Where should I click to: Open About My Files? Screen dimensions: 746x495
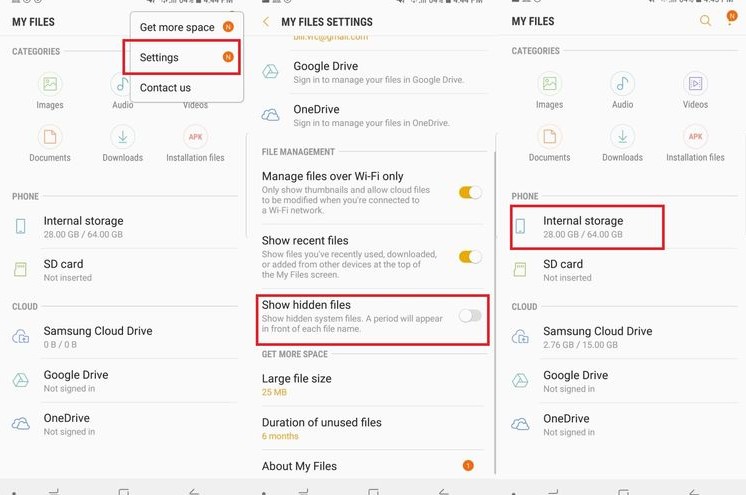(x=373, y=466)
